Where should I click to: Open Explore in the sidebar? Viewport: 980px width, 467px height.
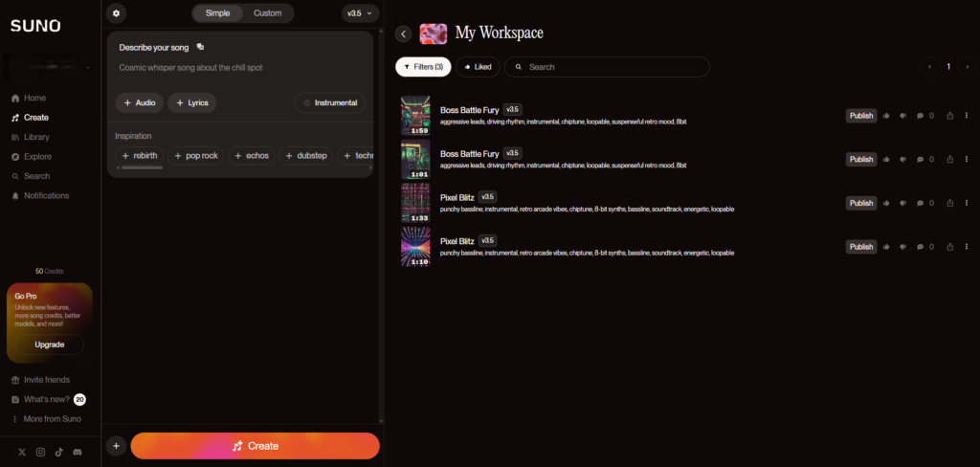pyautogui.click(x=32, y=156)
